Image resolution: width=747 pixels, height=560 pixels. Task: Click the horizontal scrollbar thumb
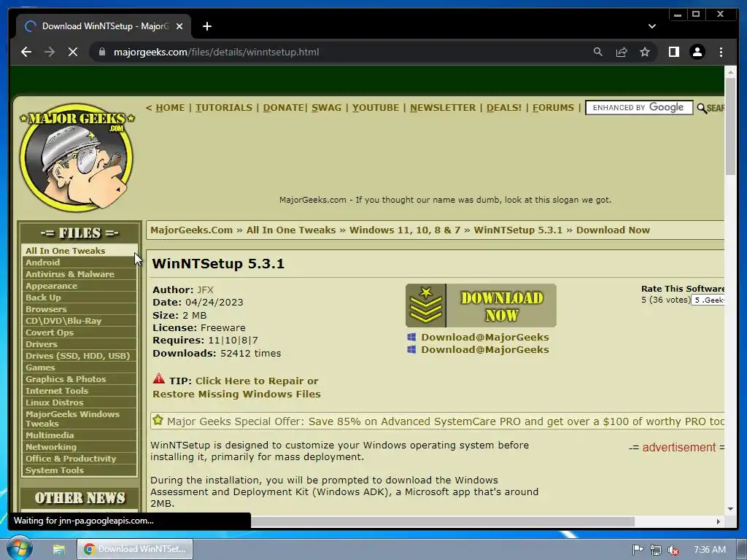[x=443, y=521]
